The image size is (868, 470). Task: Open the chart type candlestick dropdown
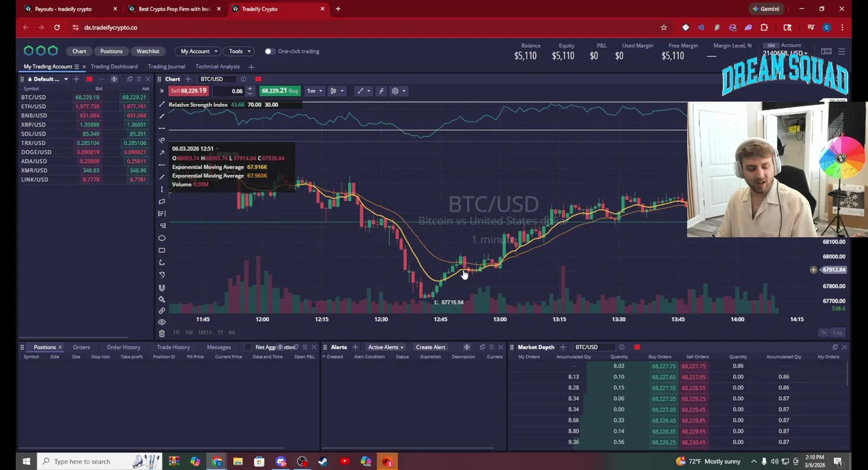tap(336, 91)
